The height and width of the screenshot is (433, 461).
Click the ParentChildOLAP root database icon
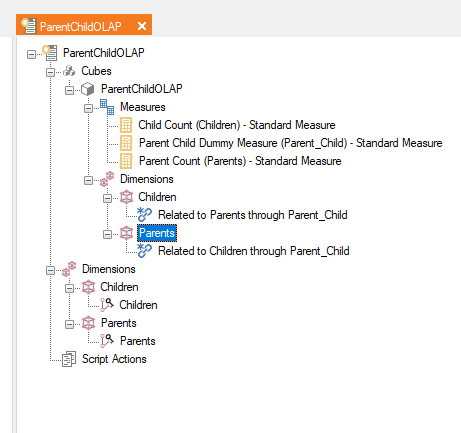pos(50,53)
